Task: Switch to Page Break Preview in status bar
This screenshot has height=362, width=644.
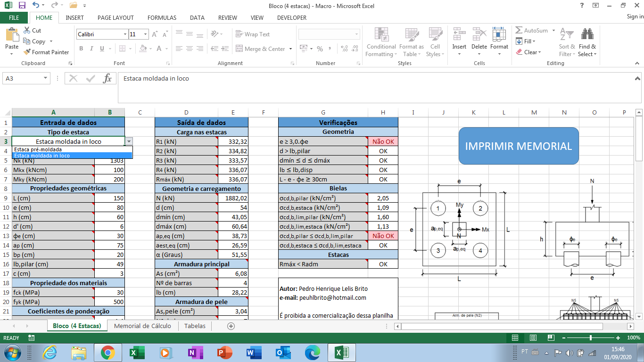Action: 551,338
